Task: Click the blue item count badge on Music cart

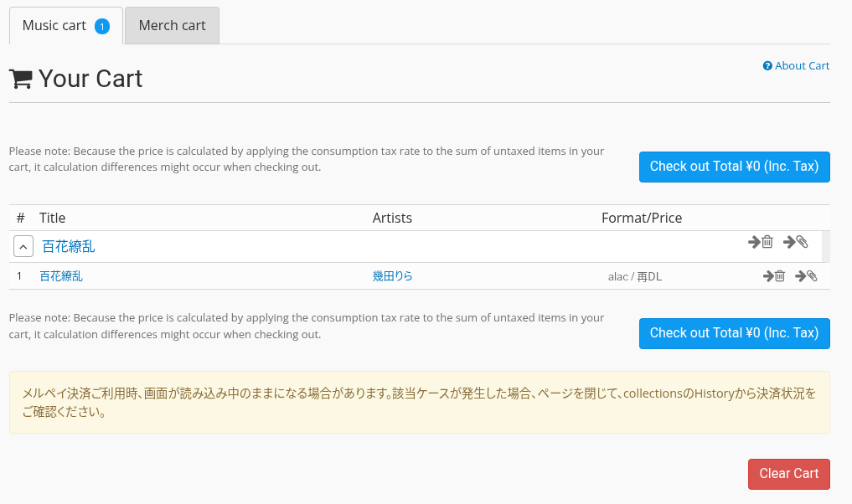Action: [102, 27]
